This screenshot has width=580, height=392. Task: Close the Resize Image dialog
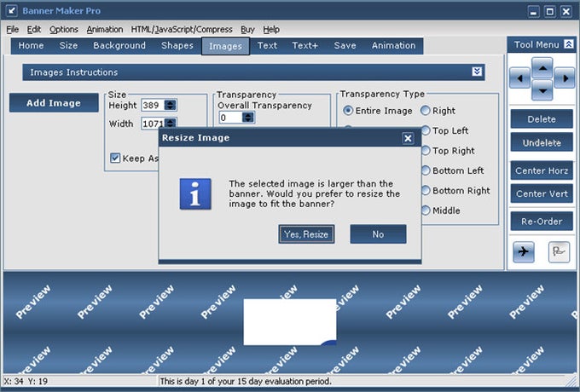coord(408,138)
